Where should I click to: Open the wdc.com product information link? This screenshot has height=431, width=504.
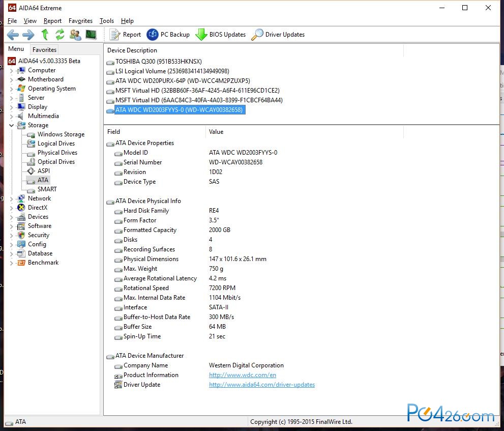coord(243,375)
